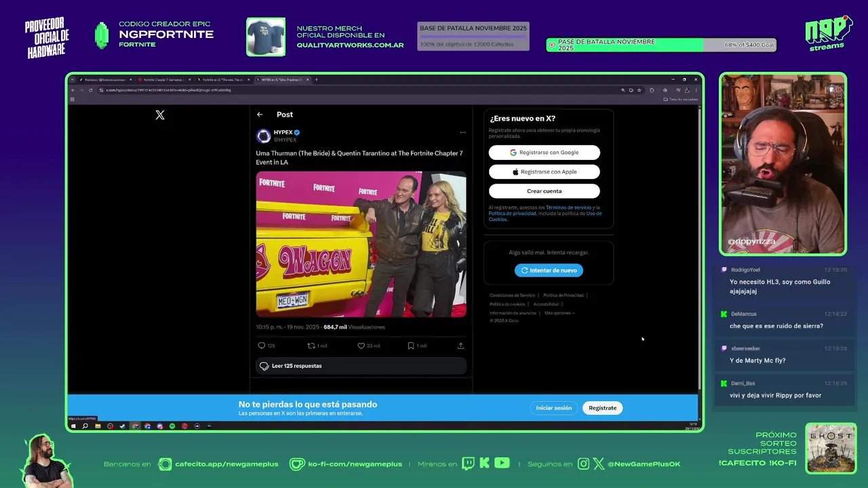Screen dimensions: 868x488
Task: Click Kick icon in bottom overlay
Action: 484,464
